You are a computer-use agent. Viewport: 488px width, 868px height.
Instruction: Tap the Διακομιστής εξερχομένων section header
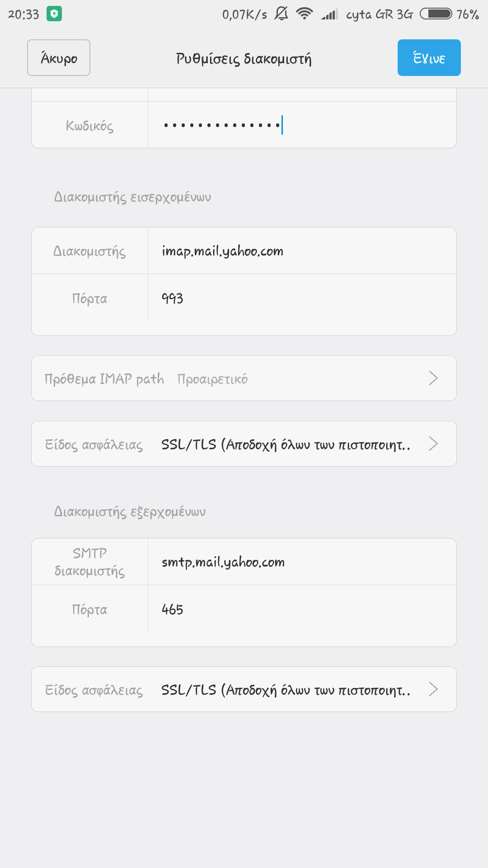(130, 512)
